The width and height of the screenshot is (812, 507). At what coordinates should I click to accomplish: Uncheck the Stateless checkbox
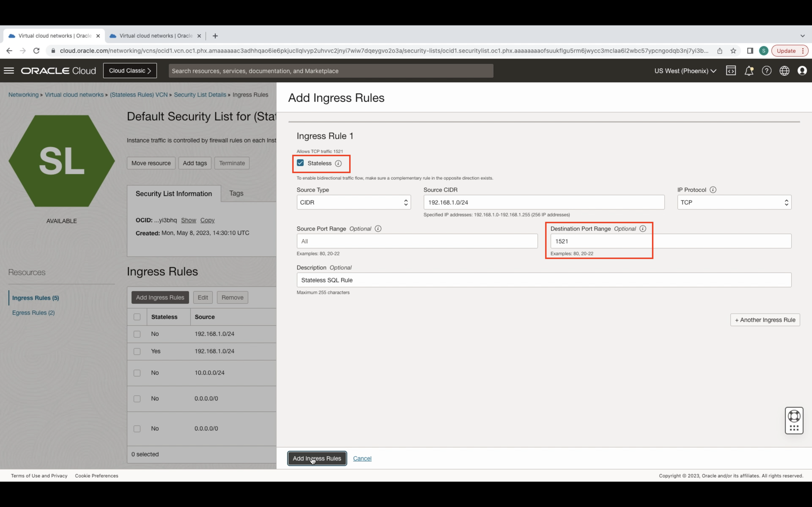[300, 163]
